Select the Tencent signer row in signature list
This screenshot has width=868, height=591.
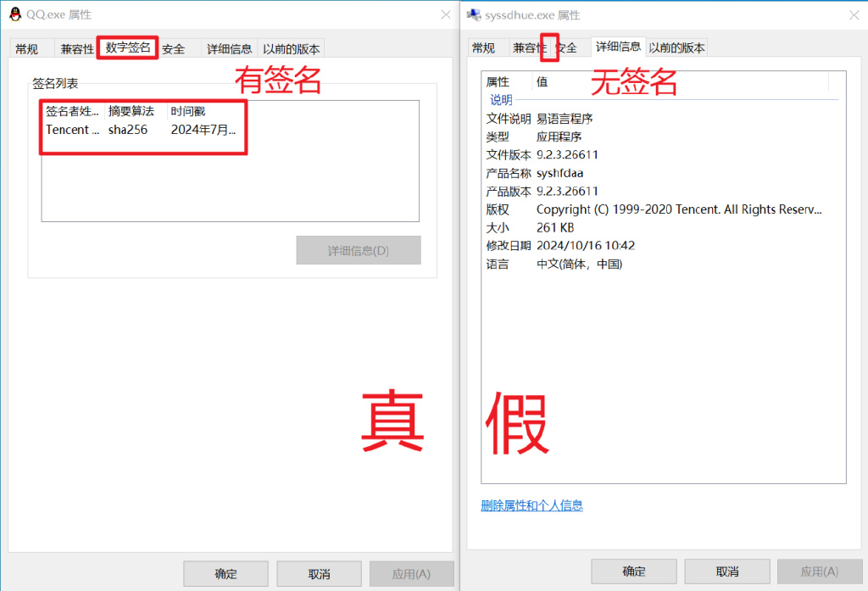click(x=141, y=130)
